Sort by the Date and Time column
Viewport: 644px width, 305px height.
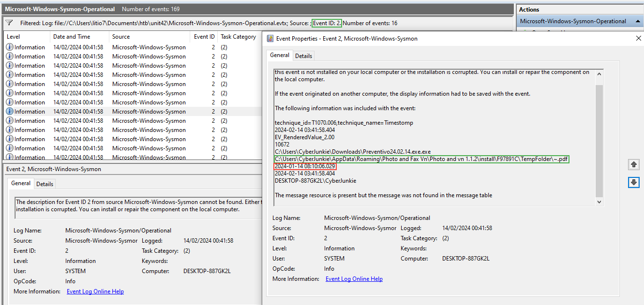(x=80, y=37)
